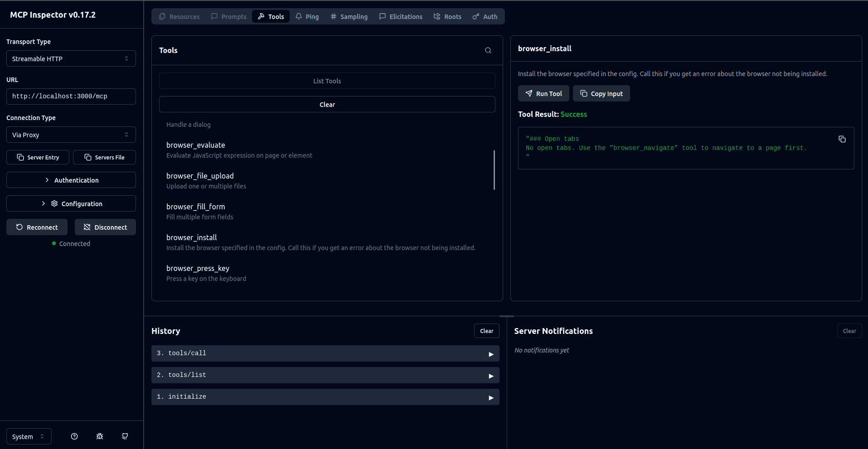Click the Elicitations speech bubble icon
The width and height of the screenshot is (868, 449).
pos(382,16)
